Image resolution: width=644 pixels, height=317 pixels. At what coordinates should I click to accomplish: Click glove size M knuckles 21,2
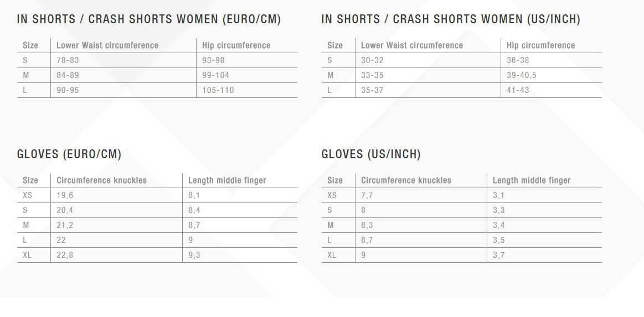65,225
